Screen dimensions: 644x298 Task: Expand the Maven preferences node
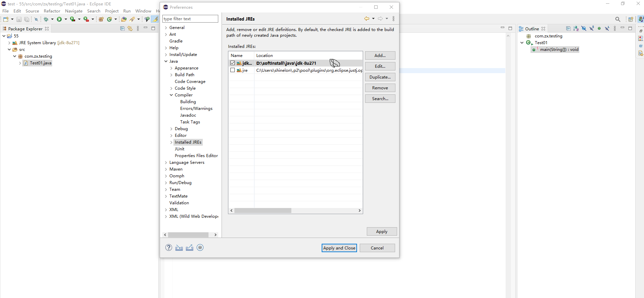click(x=166, y=169)
